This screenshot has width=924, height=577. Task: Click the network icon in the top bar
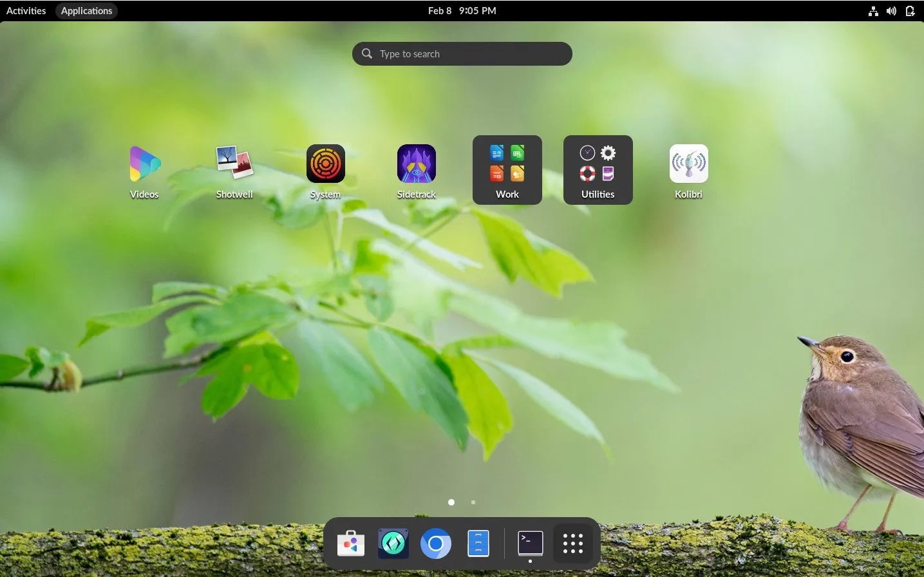(x=873, y=10)
